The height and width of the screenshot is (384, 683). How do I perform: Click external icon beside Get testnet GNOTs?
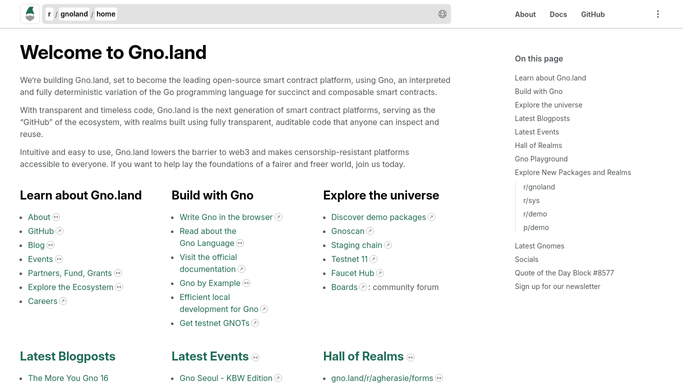(x=255, y=323)
